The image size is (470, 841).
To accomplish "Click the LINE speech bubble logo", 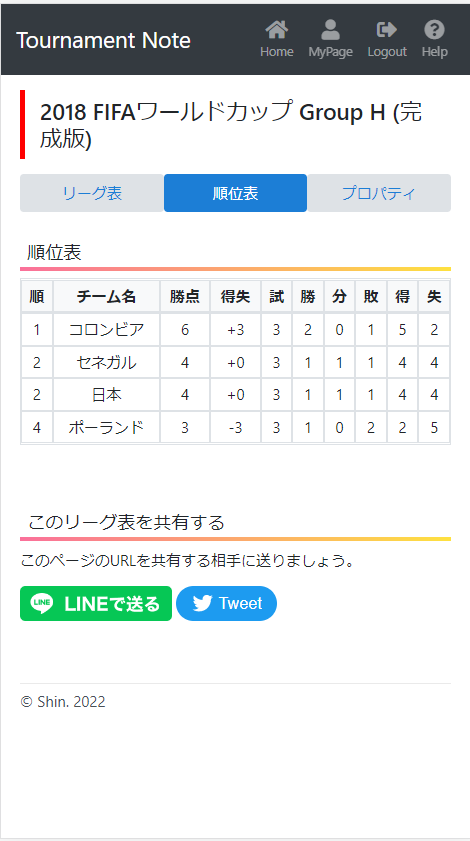I will (42, 603).
